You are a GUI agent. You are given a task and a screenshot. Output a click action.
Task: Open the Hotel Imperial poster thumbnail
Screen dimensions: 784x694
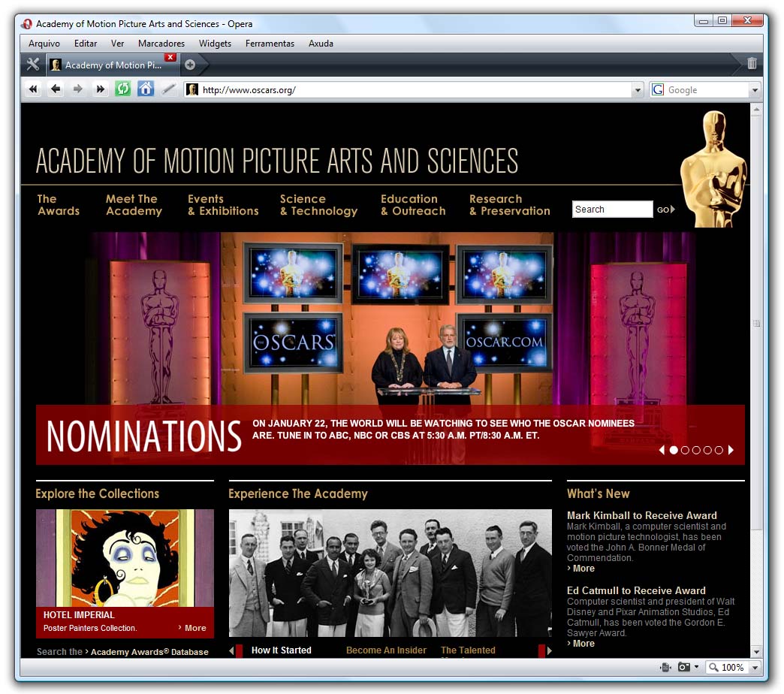click(125, 558)
